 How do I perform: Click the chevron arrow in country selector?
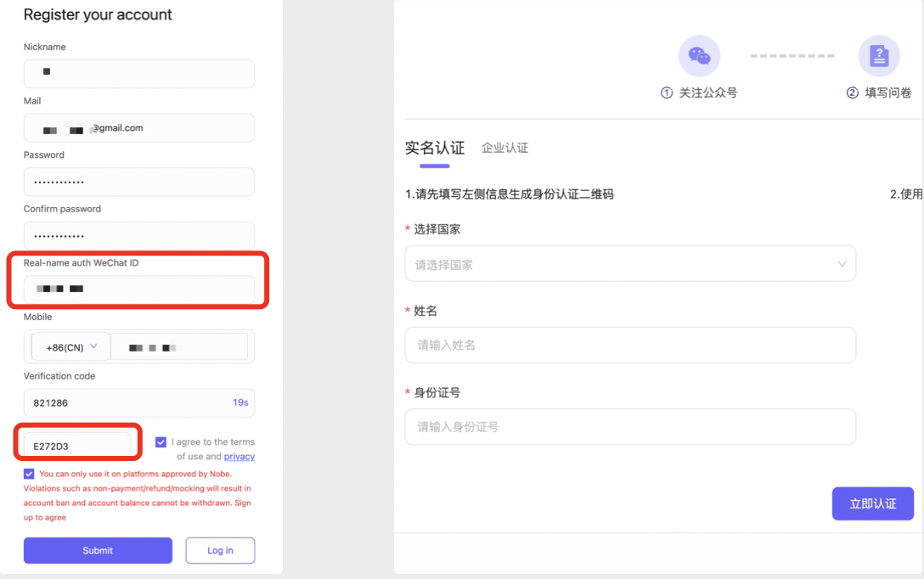(842, 264)
